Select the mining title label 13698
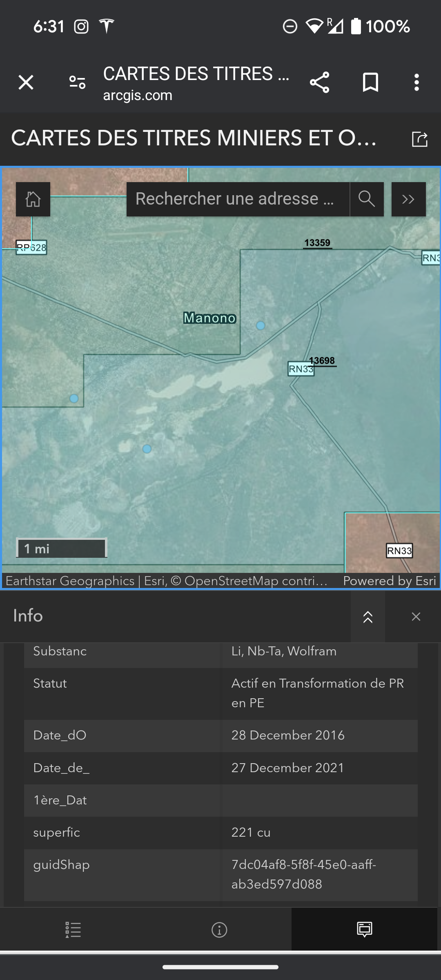The height and width of the screenshot is (980, 441). [x=323, y=361]
